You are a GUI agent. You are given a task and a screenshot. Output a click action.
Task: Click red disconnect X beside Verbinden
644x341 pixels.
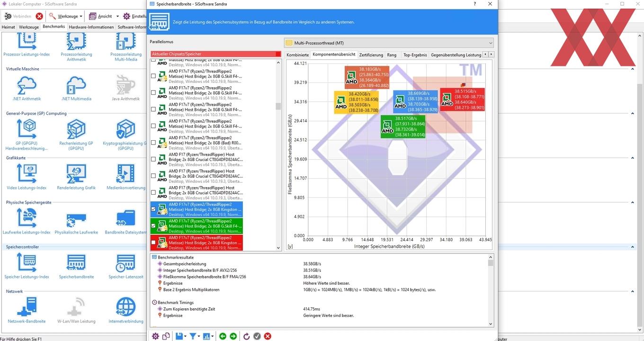pos(39,16)
